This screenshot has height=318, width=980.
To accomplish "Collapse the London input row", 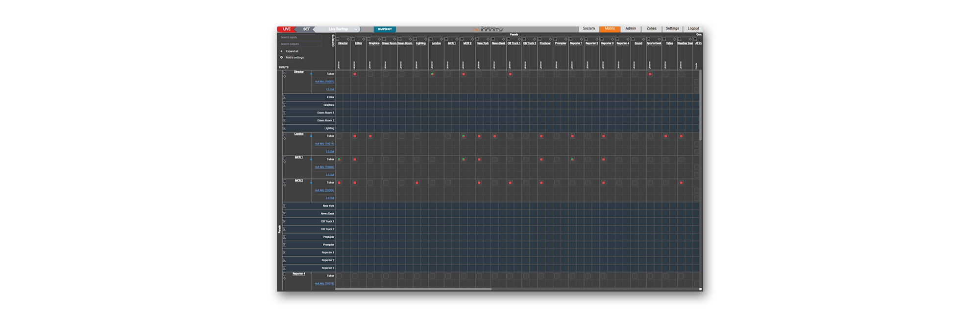I will tap(285, 135).
